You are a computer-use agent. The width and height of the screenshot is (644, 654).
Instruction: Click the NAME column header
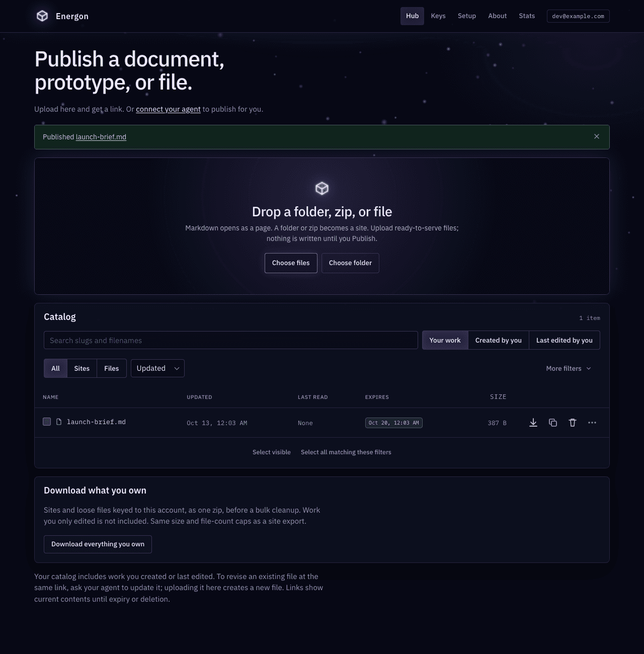pos(51,397)
